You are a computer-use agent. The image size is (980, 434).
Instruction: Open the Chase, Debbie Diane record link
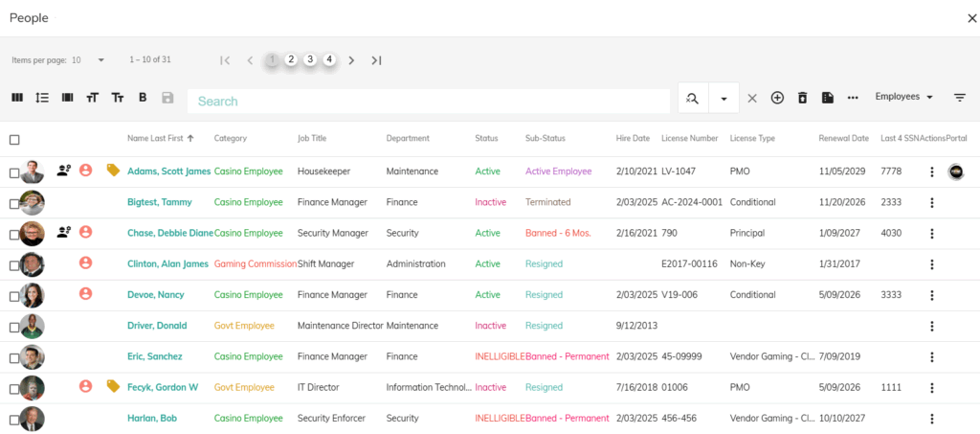pos(167,233)
